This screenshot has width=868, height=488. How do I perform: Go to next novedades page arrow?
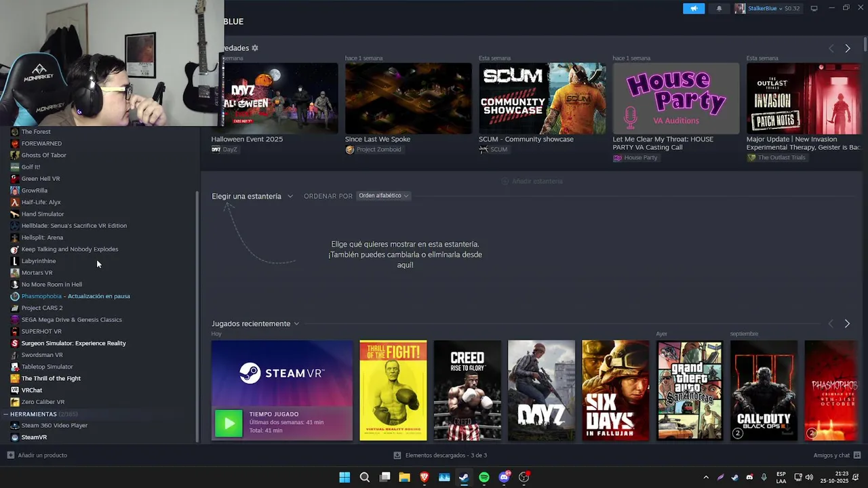(x=847, y=48)
